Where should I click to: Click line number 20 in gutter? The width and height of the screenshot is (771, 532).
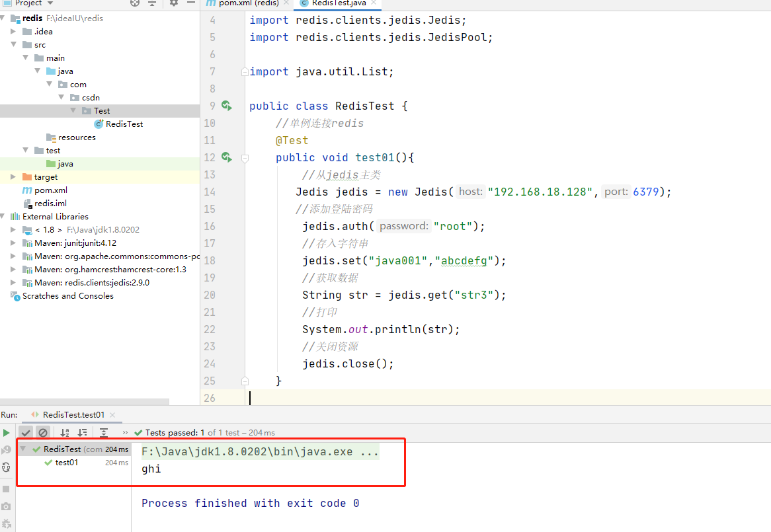point(210,295)
